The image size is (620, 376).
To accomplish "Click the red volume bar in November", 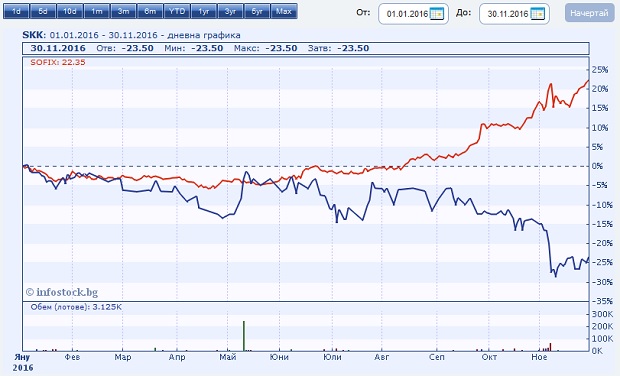I will (550, 347).
